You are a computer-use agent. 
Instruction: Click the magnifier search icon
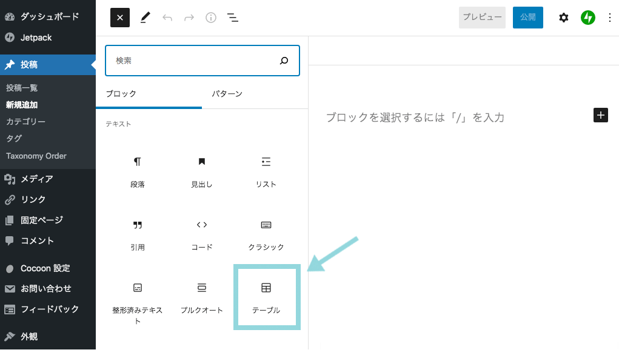coord(284,61)
